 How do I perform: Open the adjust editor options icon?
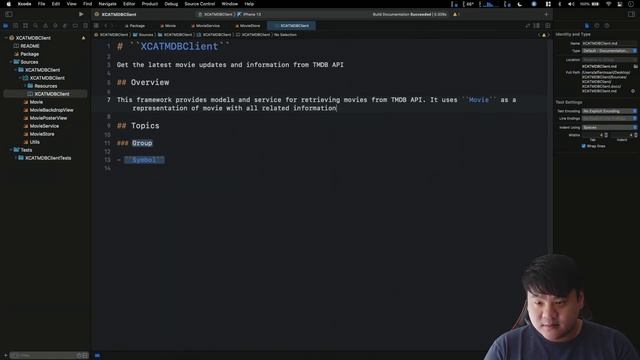(x=537, y=25)
